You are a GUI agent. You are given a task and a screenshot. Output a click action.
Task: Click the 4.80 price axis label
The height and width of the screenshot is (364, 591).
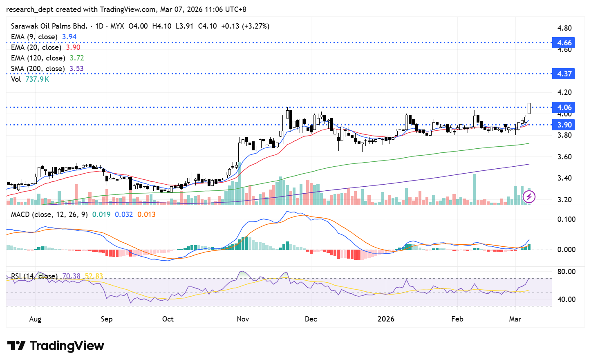[x=564, y=28]
